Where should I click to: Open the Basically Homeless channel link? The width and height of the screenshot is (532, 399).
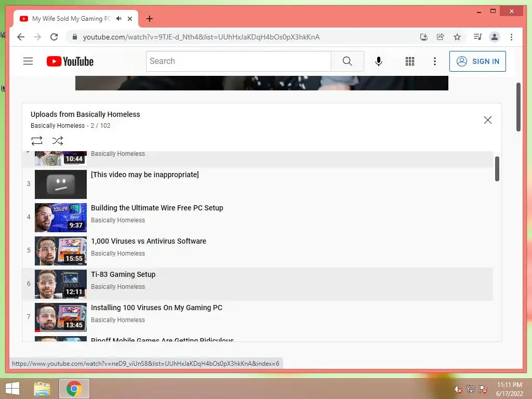pos(58,126)
